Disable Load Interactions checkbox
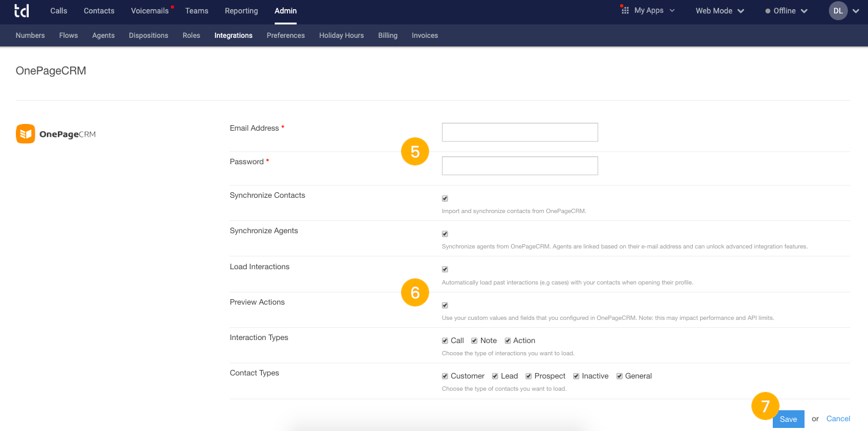The height and width of the screenshot is (431, 868). pyautogui.click(x=445, y=269)
